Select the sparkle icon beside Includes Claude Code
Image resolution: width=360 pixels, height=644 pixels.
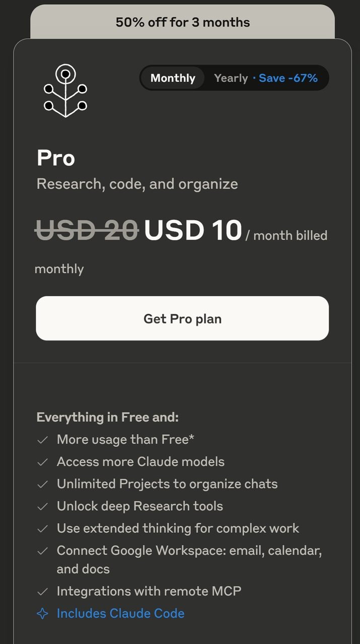pos(42,613)
